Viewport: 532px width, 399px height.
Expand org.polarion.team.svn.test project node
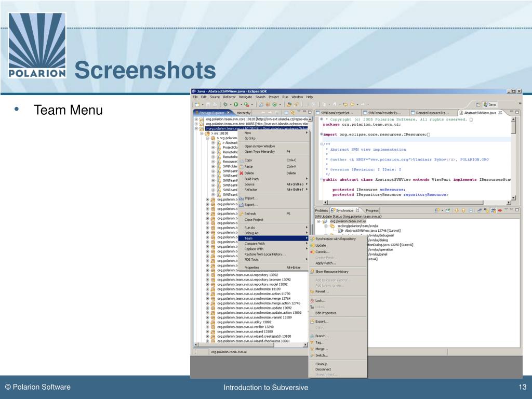196,124
